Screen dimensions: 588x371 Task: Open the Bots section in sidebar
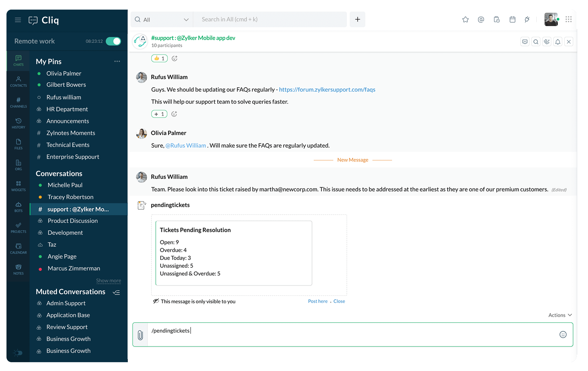[18, 207]
